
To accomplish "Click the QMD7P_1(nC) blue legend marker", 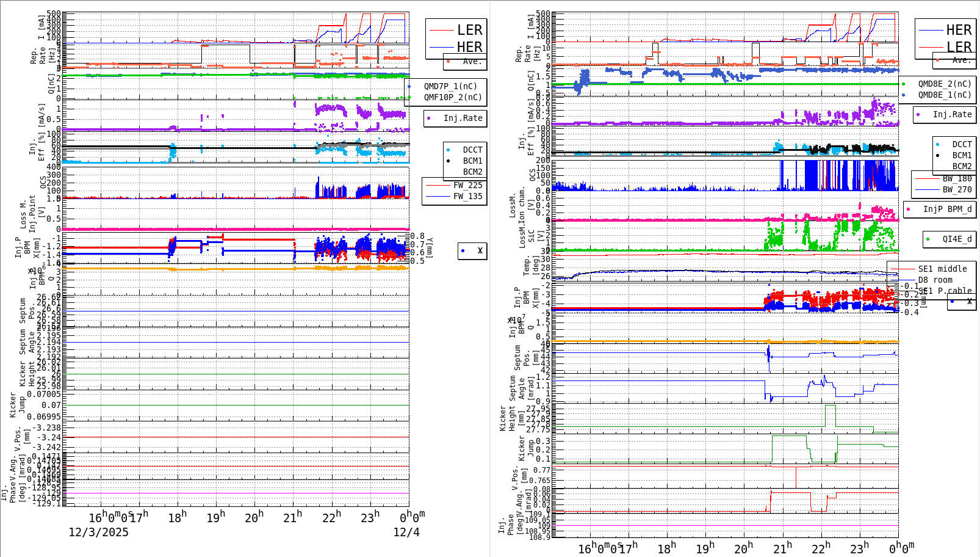I will point(410,86).
